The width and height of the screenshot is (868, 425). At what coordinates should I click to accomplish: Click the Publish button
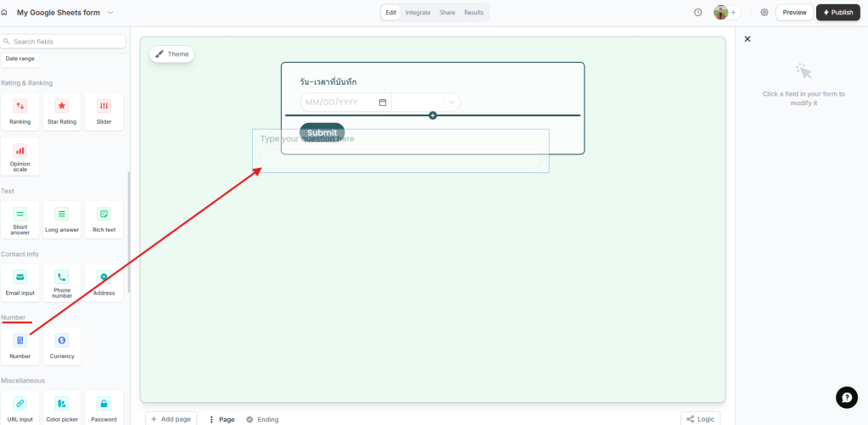point(837,13)
